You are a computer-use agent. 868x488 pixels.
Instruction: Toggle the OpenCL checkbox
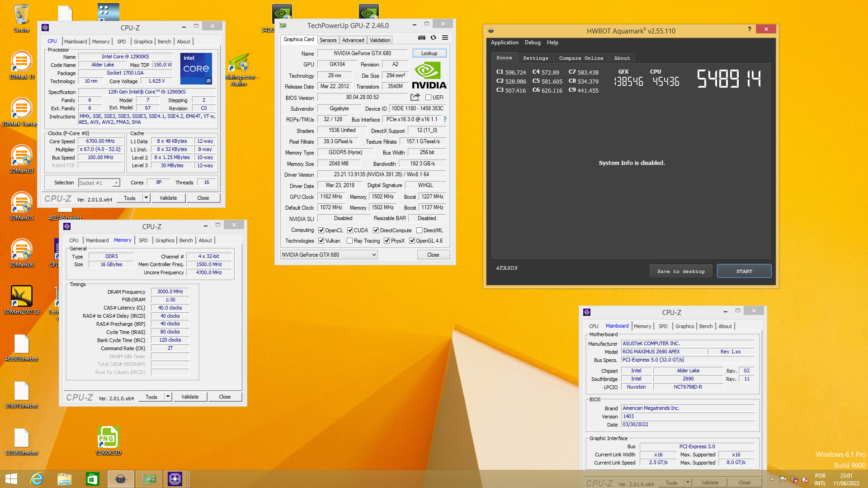click(x=321, y=230)
